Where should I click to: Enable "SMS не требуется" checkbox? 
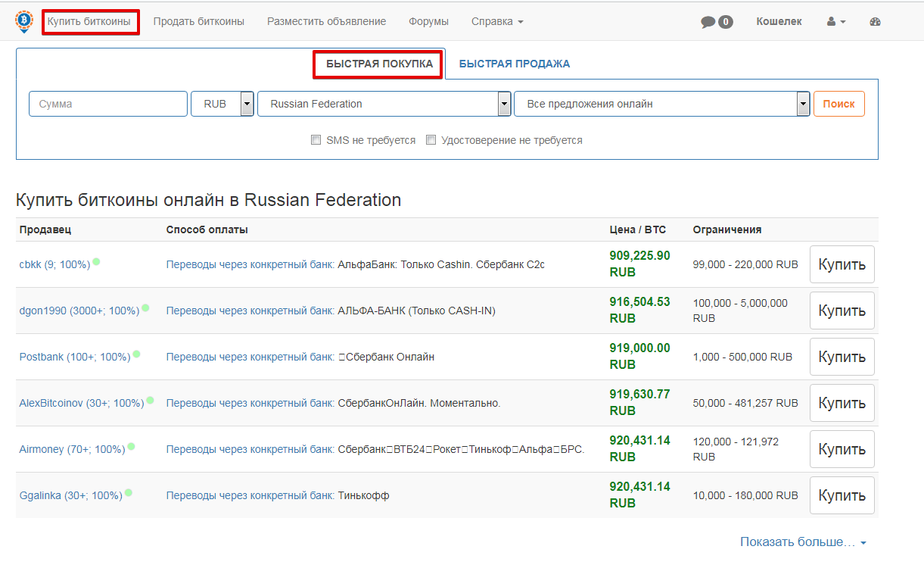(316, 140)
